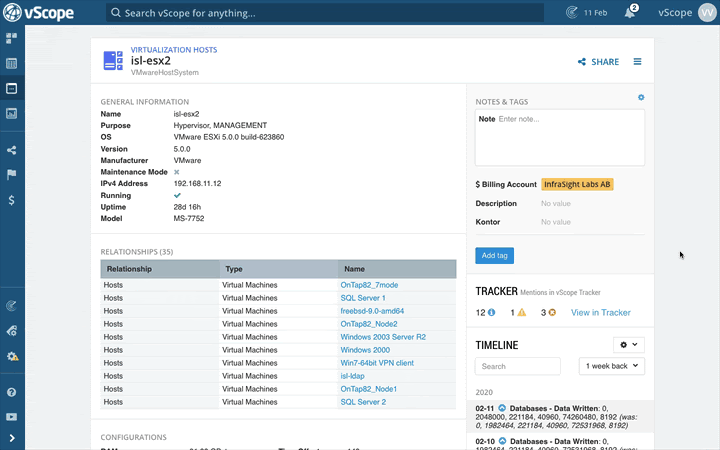
Task: Open the vScope user avatar
Action: (x=707, y=12)
